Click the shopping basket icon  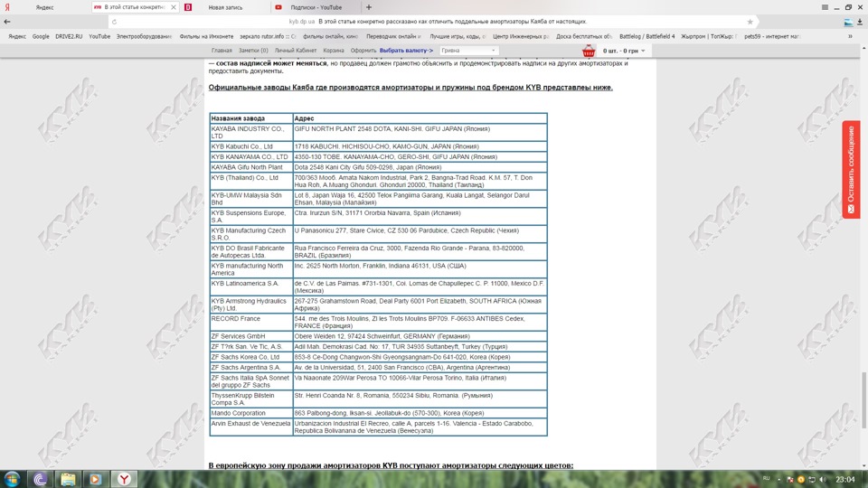click(x=589, y=51)
